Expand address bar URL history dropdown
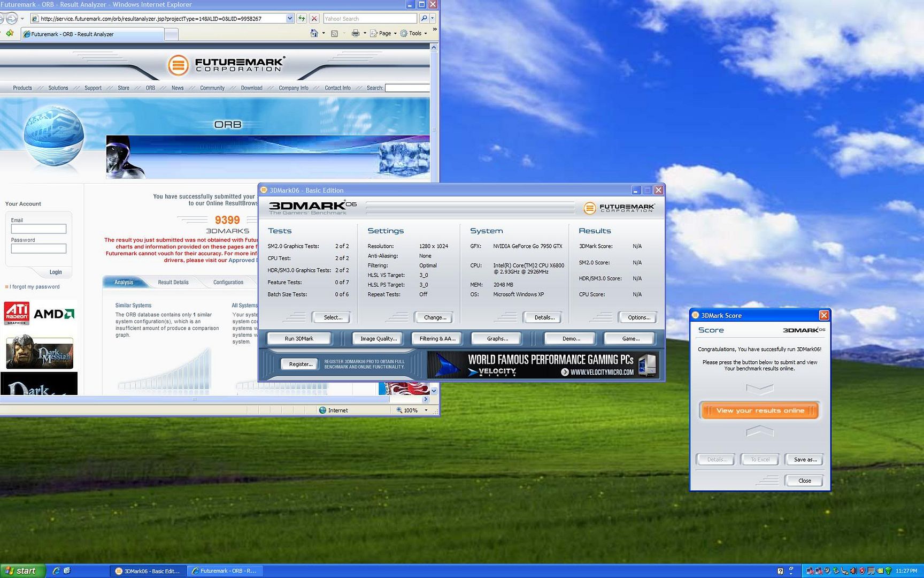924x578 pixels. [290, 18]
